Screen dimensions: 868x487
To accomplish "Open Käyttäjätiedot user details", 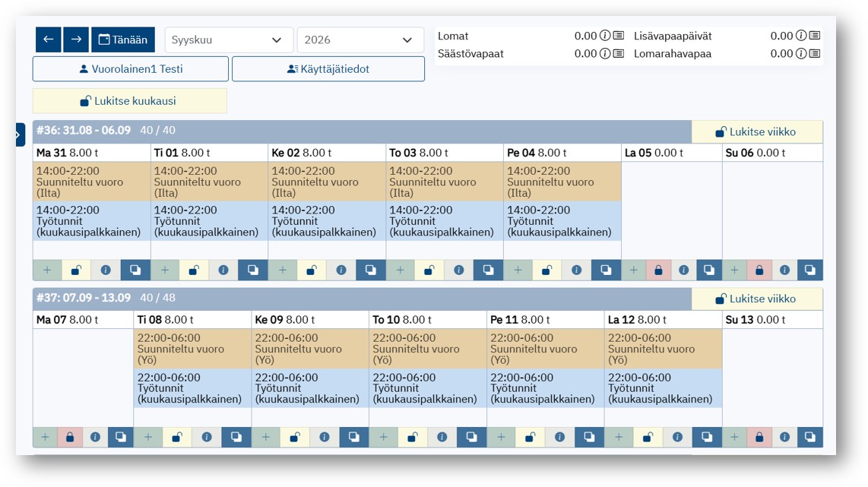I will click(x=328, y=69).
